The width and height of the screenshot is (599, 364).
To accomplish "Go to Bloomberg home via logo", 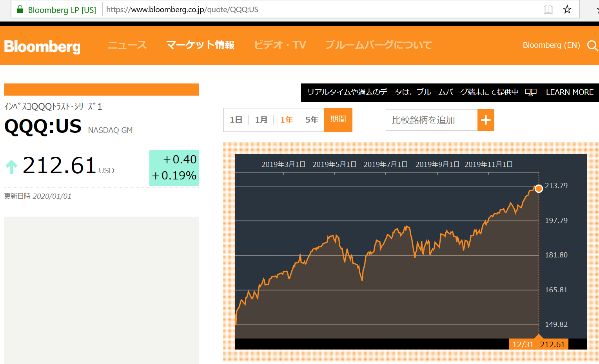I will click(42, 46).
